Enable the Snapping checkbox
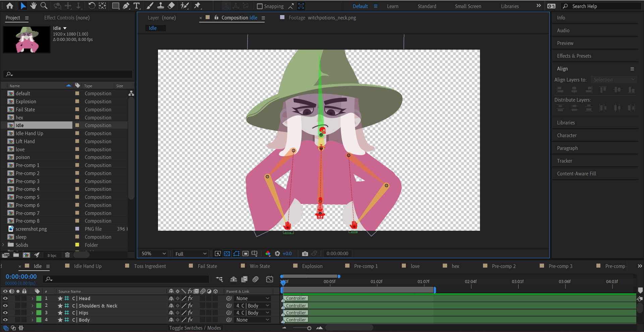 click(x=260, y=6)
